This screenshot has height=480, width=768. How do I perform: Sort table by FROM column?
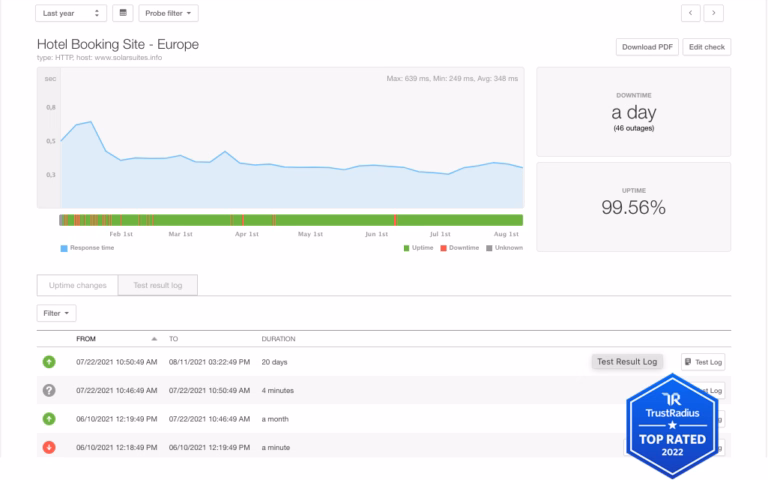point(93,339)
